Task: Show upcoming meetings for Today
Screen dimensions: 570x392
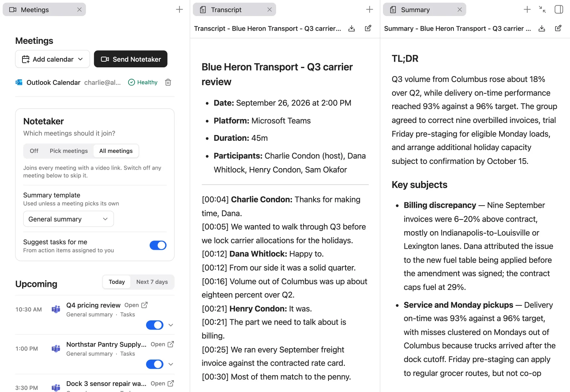Action: pos(117,282)
